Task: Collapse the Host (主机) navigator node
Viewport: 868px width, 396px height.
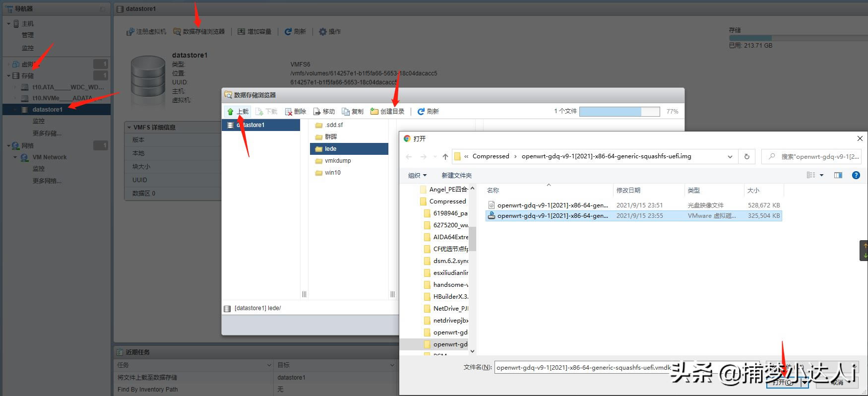Action: [x=8, y=24]
